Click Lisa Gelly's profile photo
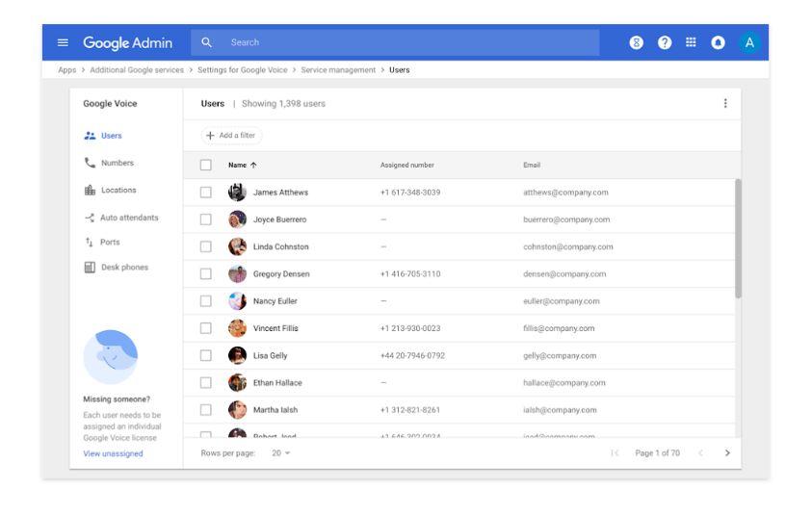The height and width of the screenshot is (515, 812). (237, 355)
